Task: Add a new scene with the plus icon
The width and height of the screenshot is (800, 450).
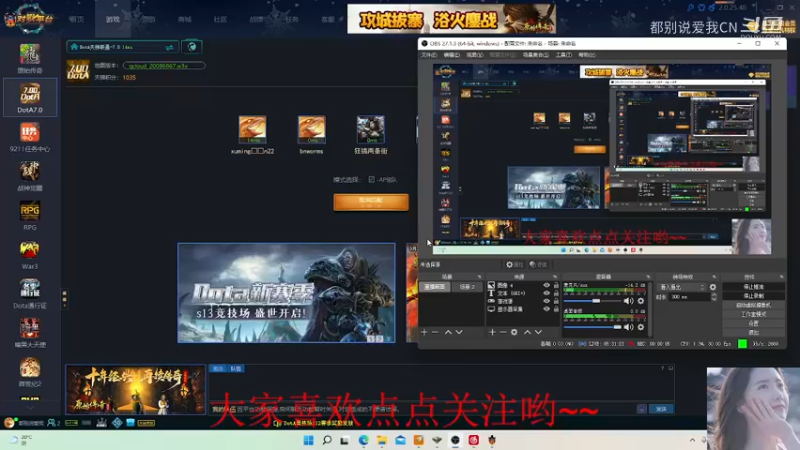Action: (x=424, y=332)
